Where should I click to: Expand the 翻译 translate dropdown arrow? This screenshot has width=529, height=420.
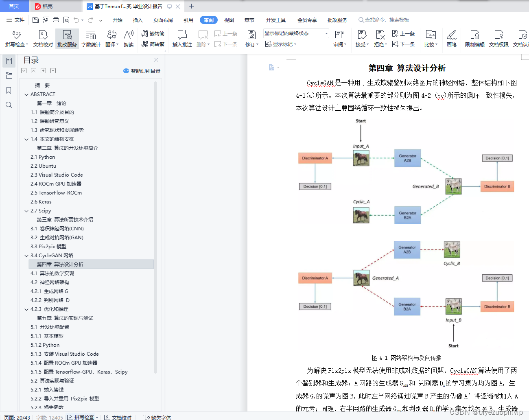[118, 44]
